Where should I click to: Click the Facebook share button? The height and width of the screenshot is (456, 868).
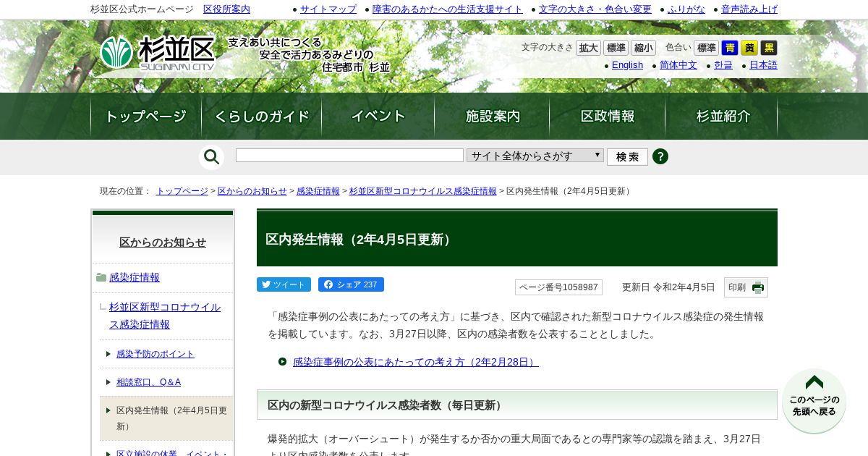coord(351,284)
